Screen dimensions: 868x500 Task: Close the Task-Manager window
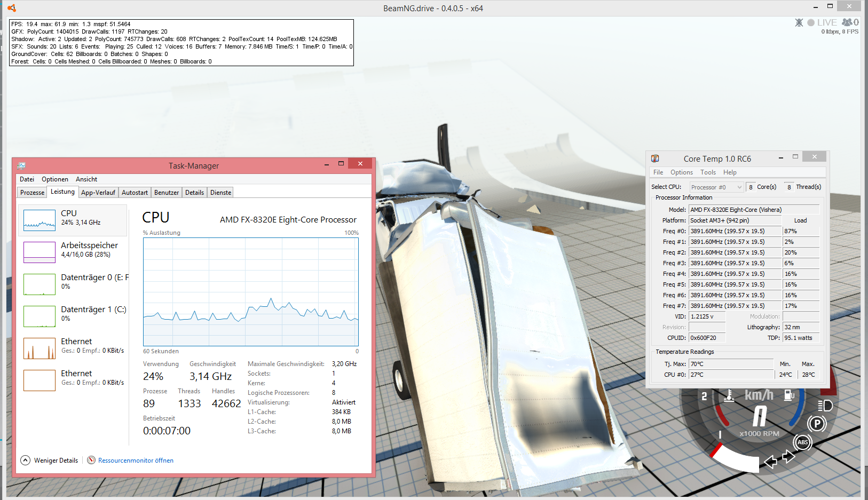(x=360, y=164)
